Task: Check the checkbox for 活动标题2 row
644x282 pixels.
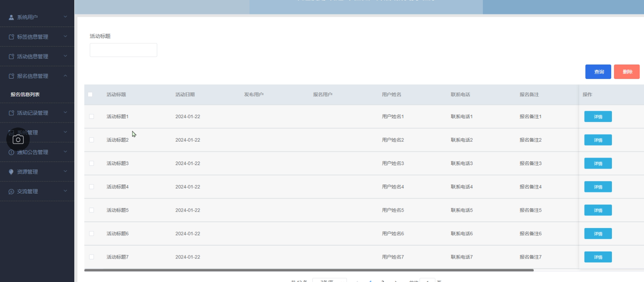Action: coord(91,140)
